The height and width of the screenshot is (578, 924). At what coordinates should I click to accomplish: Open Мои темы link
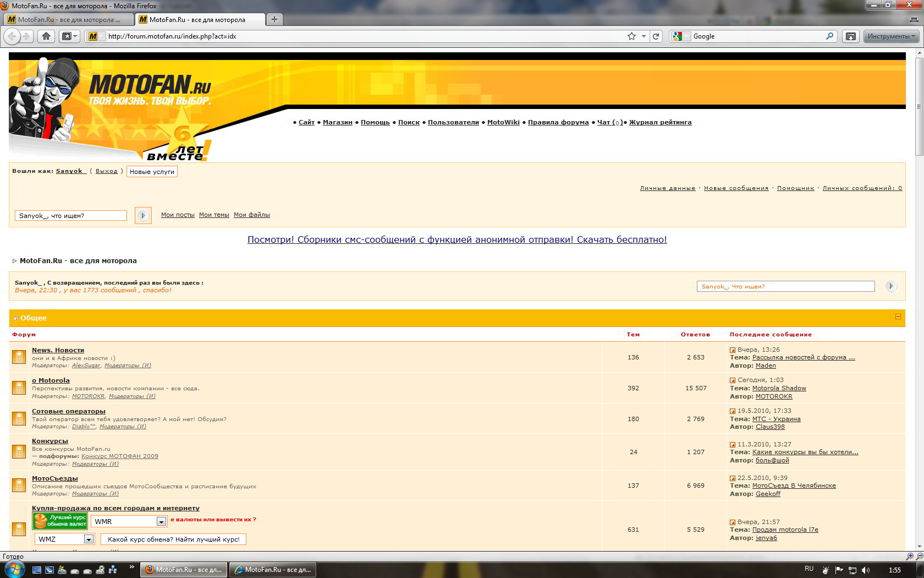point(214,215)
